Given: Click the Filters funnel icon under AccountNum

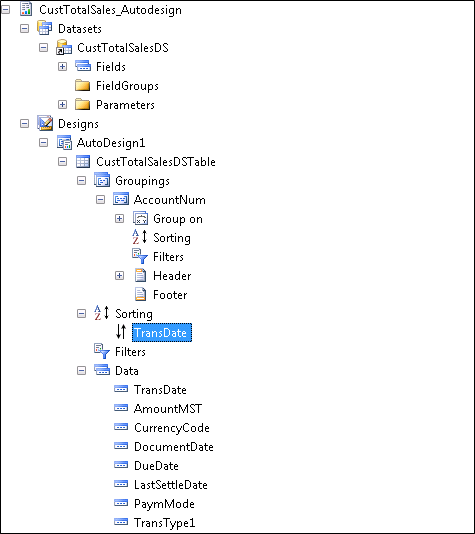Looking at the screenshot, I should pos(140,256).
